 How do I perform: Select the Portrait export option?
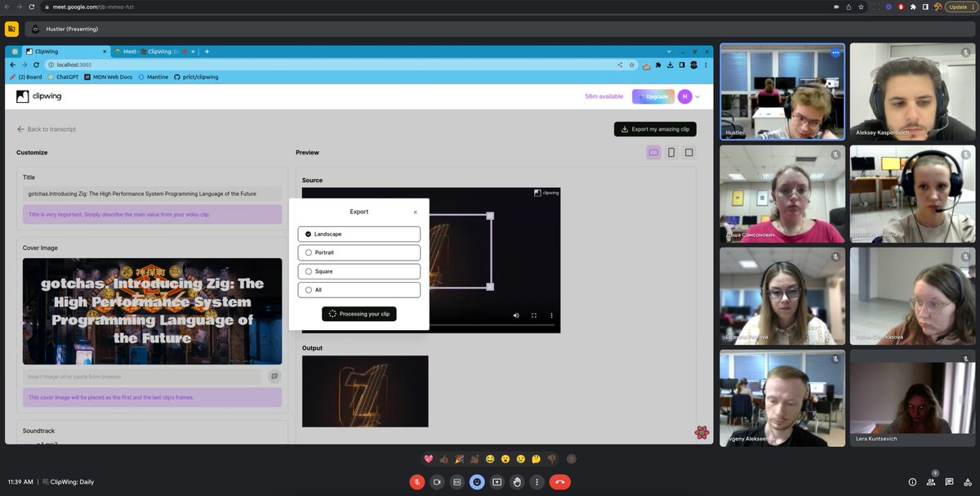(x=359, y=252)
